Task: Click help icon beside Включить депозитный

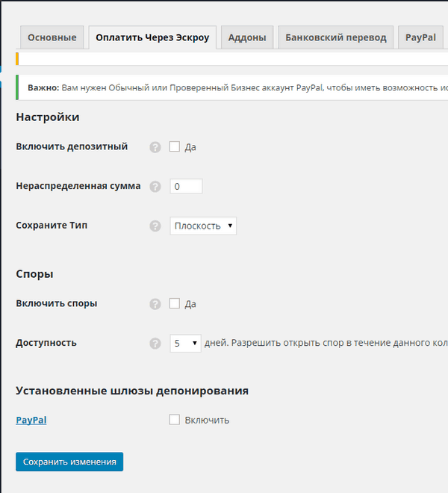Action: [155, 147]
